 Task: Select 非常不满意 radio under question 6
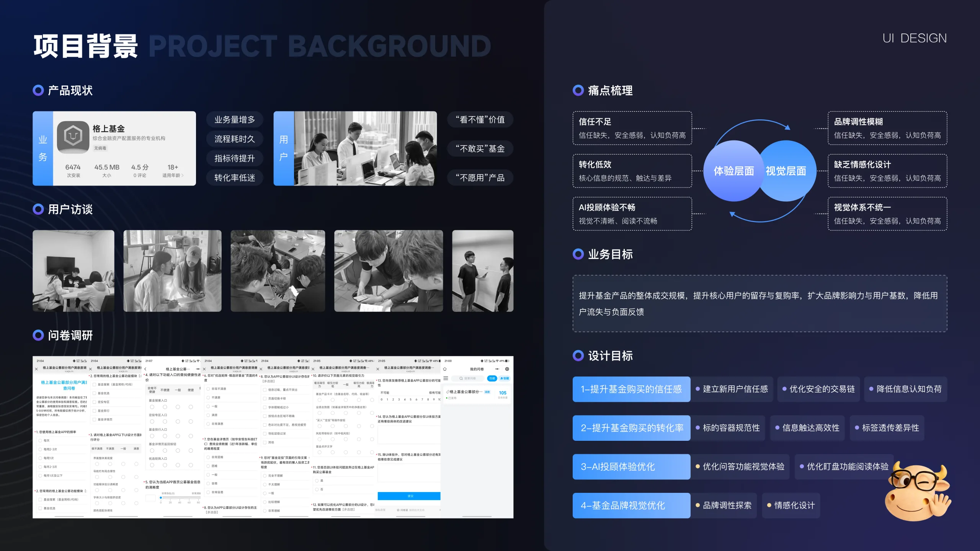pos(208,389)
